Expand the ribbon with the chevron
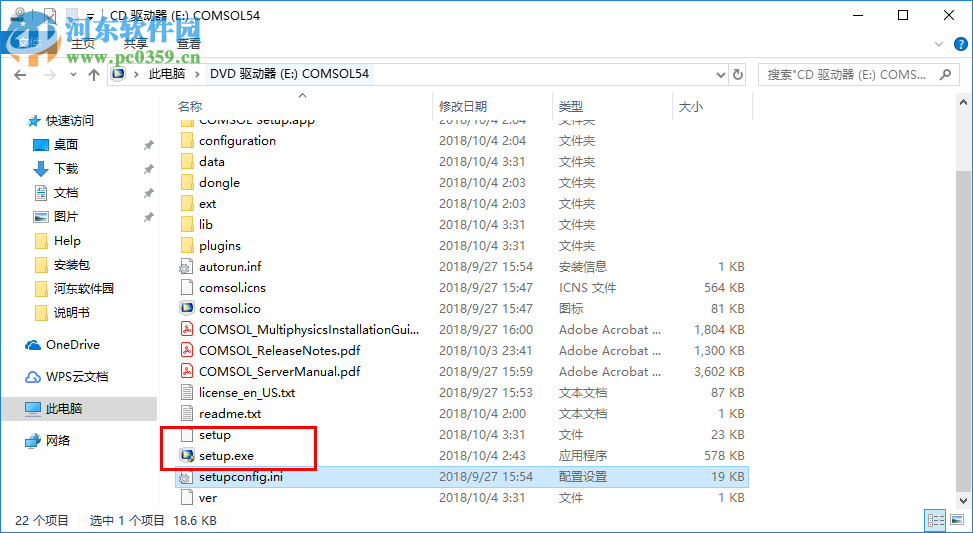Image resolution: width=973 pixels, height=533 pixels. coord(939,44)
